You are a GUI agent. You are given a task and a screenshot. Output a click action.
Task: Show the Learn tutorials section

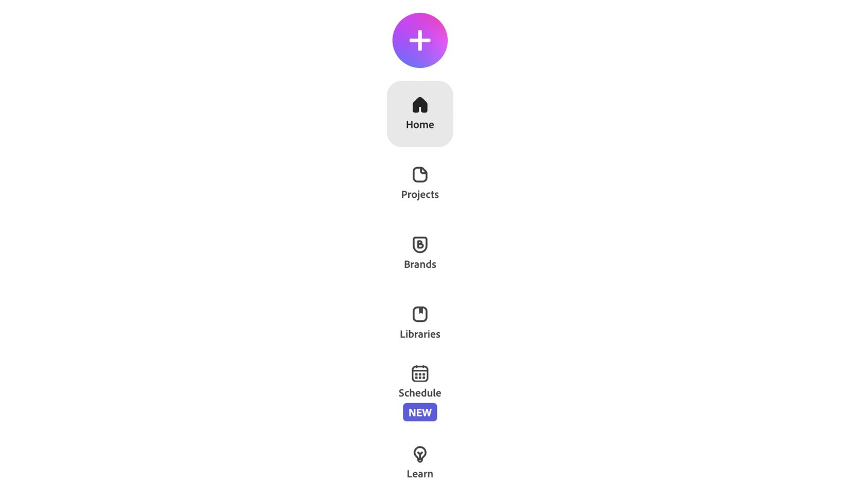(420, 462)
